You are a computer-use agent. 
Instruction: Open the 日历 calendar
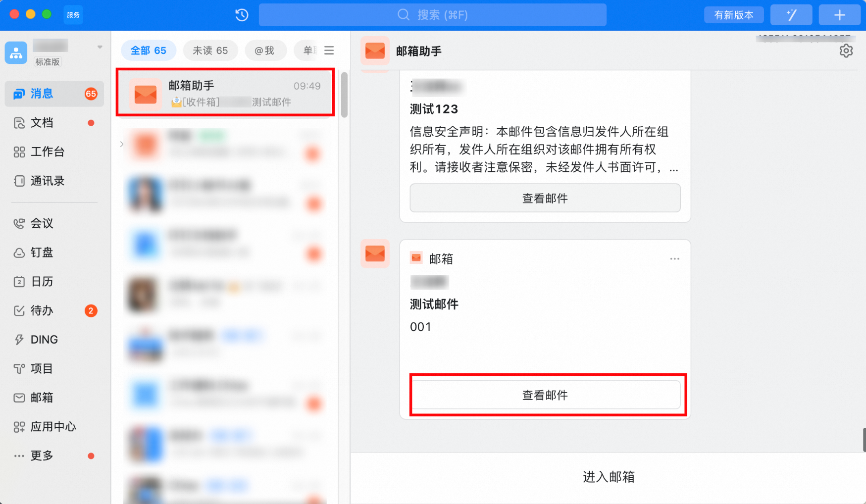pyautogui.click(x=42, y=281)
